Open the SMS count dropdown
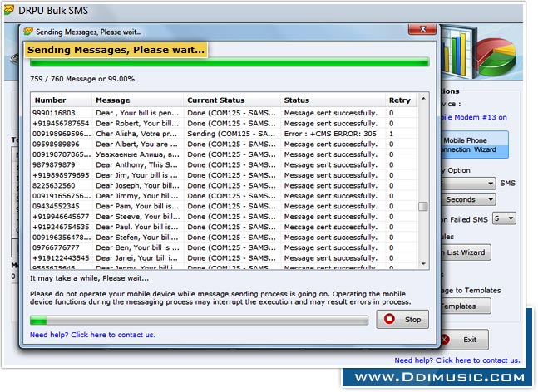The image size is (538, 392). click(468, 184)
